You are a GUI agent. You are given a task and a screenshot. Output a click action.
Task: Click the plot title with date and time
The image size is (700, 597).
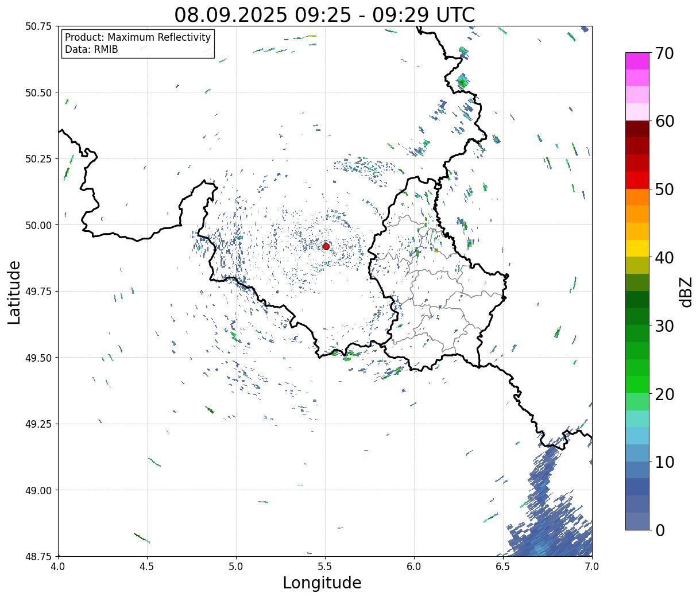click(324, 14)
